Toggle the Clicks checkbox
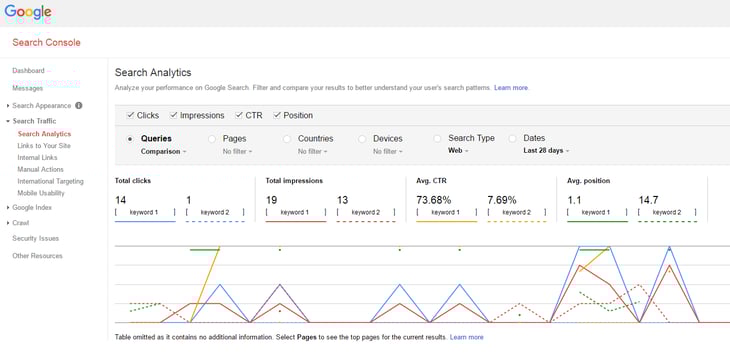 click(130, 115)
